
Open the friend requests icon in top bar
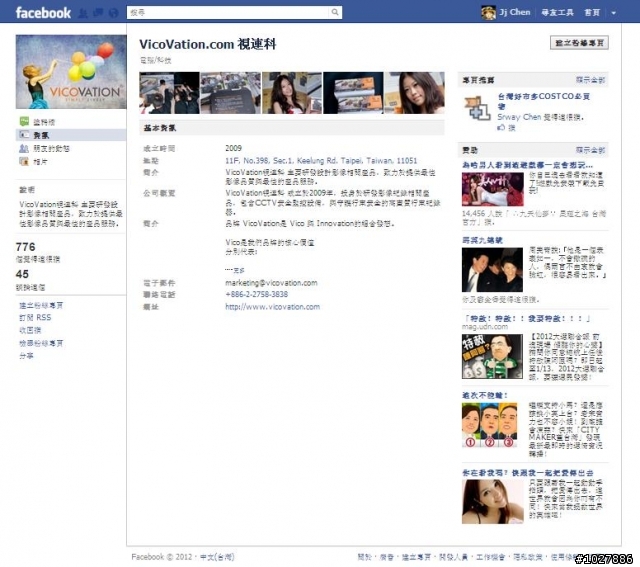pos(83,13)
